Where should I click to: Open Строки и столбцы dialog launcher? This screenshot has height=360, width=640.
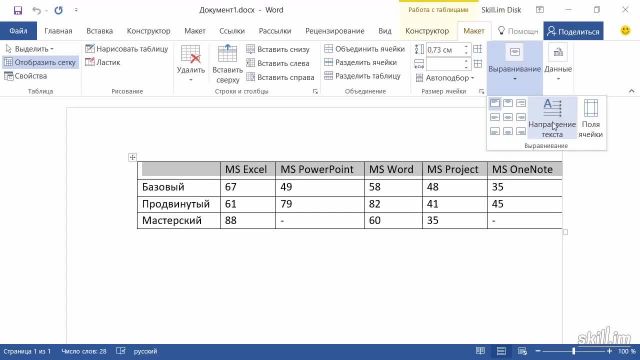click(315, 91)
